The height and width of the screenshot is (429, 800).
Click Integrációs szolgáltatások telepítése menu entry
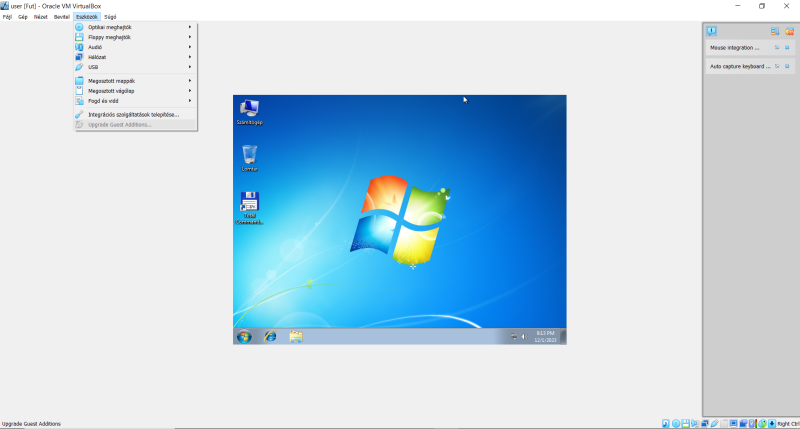[135, 115]
